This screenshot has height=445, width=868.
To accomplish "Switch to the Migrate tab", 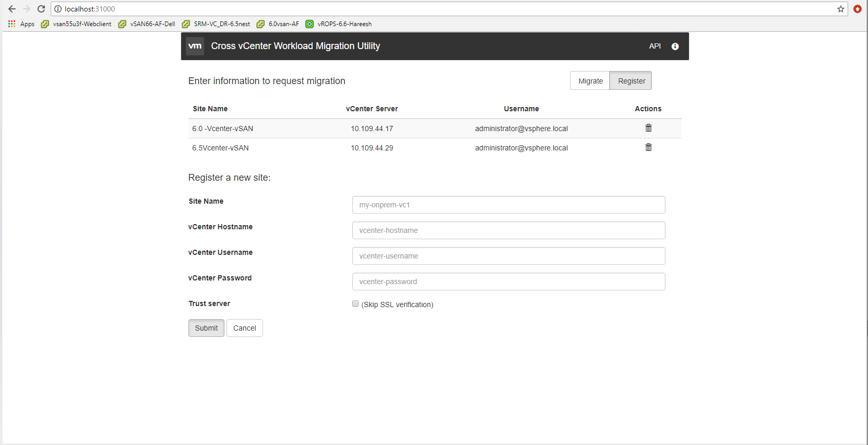I will pyautogui.click(x=590, y=81).
